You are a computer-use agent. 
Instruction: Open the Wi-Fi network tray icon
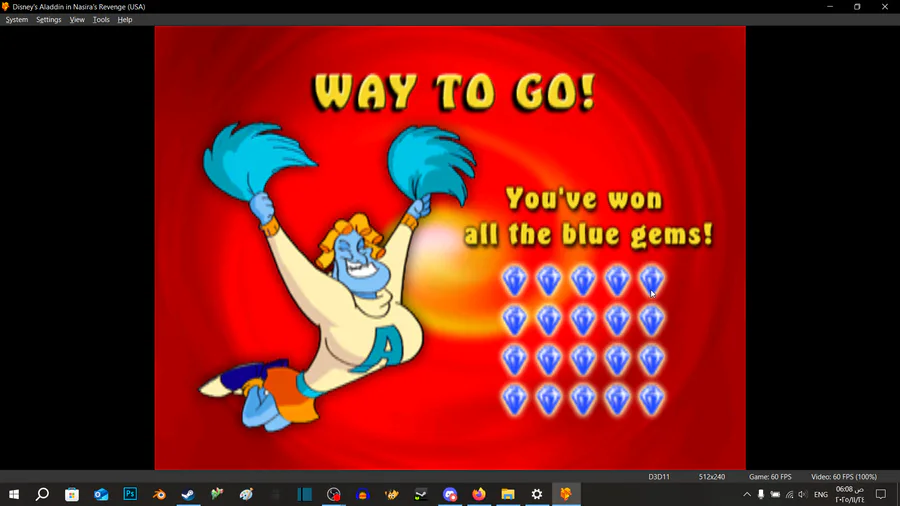coord(789,494)
